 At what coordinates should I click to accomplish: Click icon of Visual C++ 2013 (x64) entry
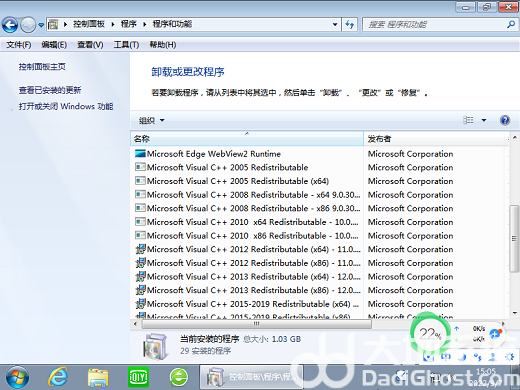(140, 276)
